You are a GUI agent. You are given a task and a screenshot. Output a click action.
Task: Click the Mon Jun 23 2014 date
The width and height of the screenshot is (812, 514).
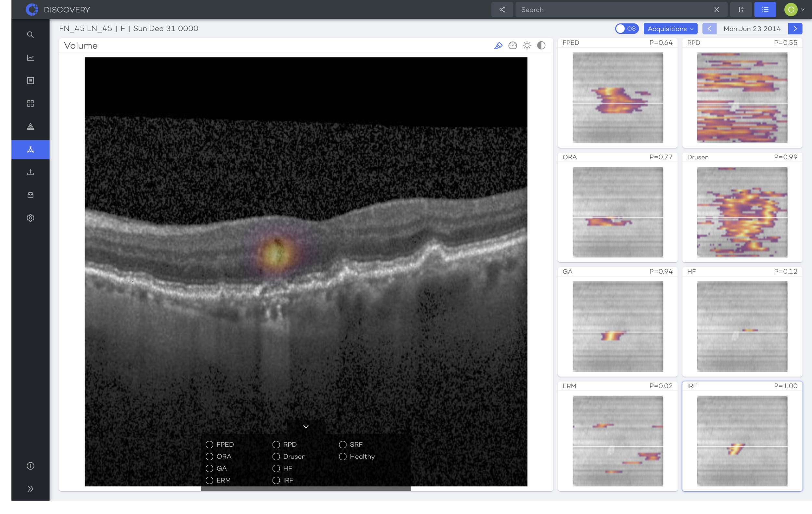point(752,29)
